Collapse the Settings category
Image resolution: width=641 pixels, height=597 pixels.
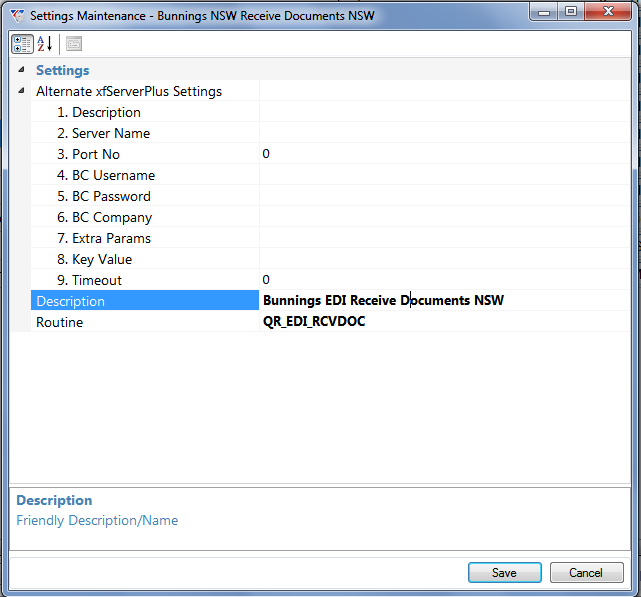point(21,70)
